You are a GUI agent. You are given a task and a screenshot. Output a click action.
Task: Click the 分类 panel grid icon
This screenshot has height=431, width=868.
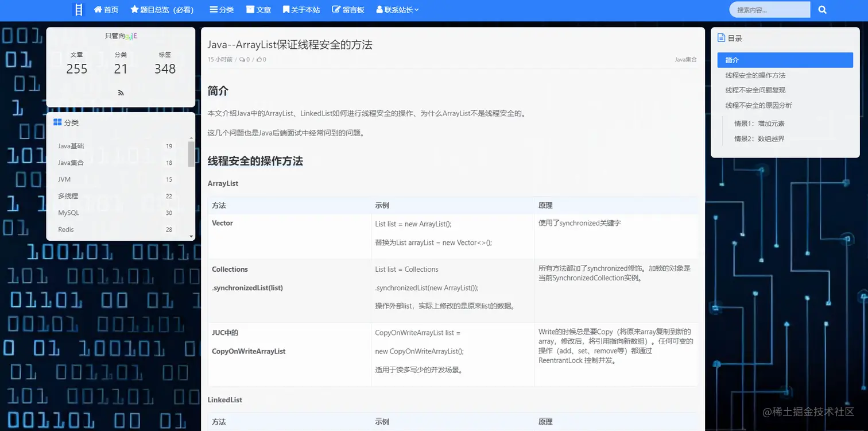(57, 122)
